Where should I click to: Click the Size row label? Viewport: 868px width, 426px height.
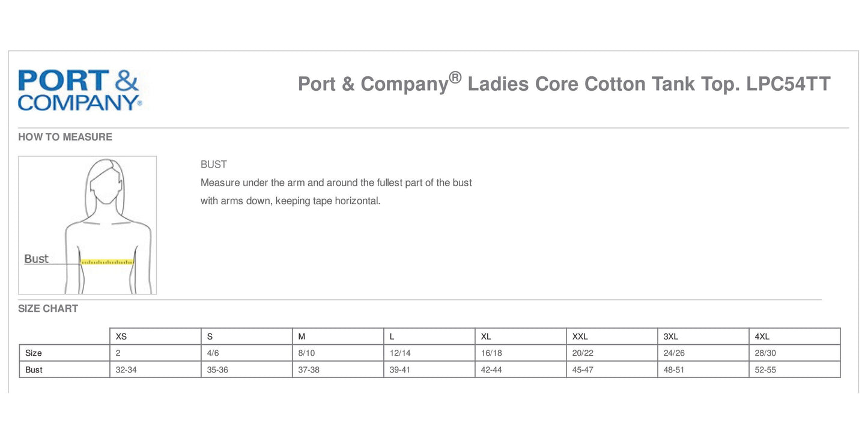(34, 353)
